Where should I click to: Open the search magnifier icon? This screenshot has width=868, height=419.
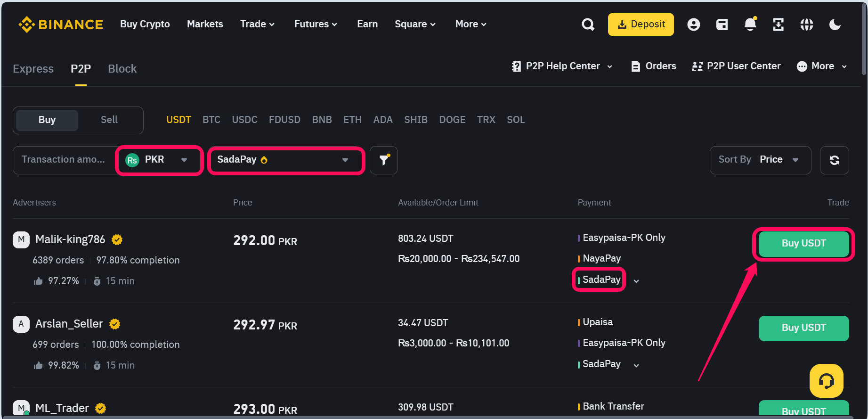588,25
